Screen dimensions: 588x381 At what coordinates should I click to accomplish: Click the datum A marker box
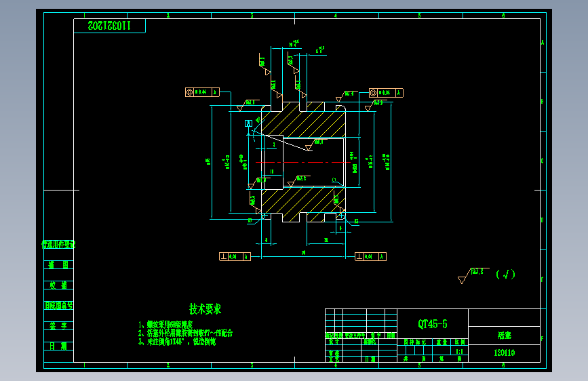[249, 123]
